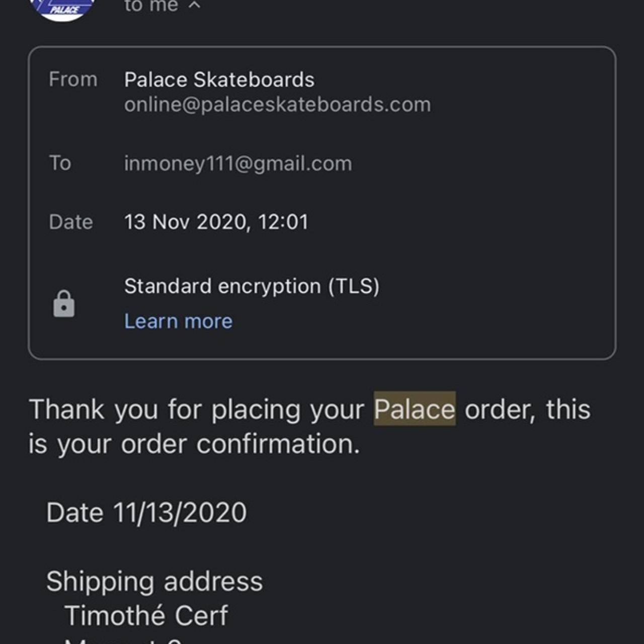The image size is (644, 644).
Task: Tap the "To" field label
Action: (60, 164)
